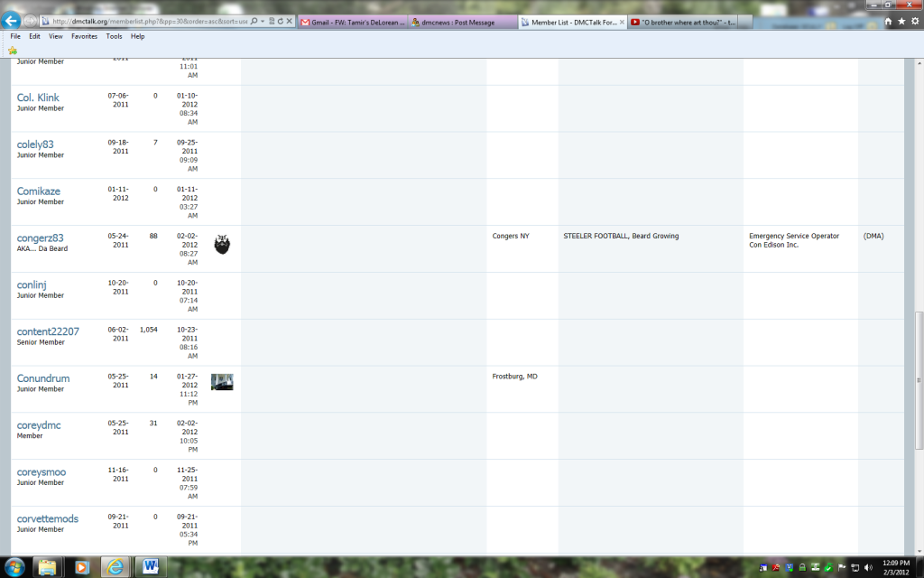Open Col. Klink's member profile

point(38,98)
